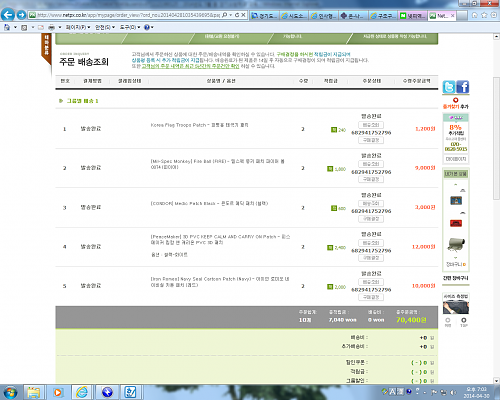
Task: Switch to the first browser tab 경기도
Action: click(x=265, y=16)
